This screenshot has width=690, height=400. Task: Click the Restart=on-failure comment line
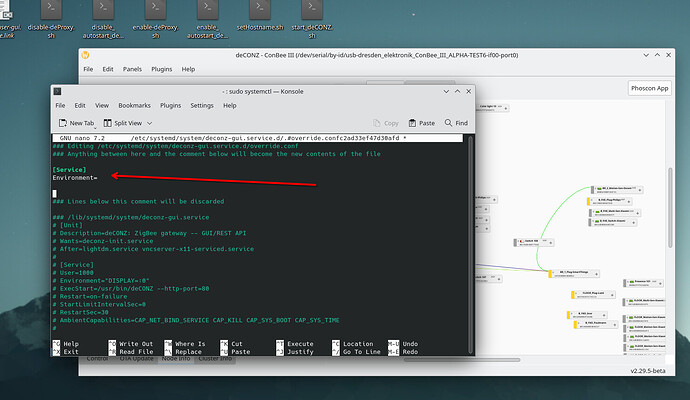(x=90, y=297)
